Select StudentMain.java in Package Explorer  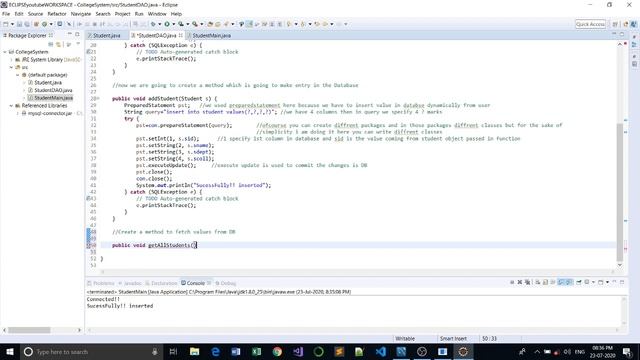click(x=50, y=98)
